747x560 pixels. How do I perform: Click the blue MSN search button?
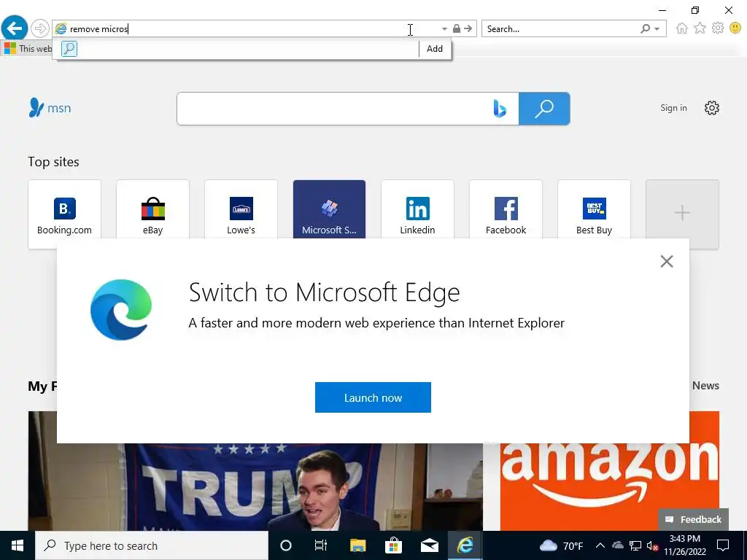tap(544, 109)
